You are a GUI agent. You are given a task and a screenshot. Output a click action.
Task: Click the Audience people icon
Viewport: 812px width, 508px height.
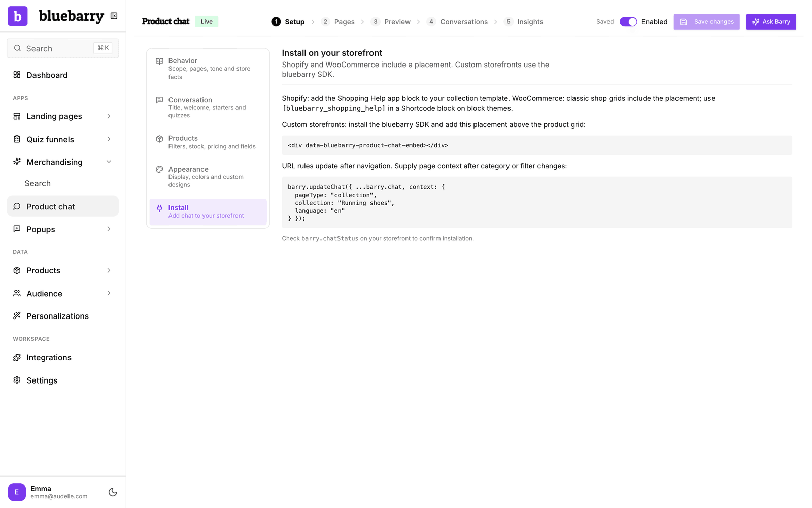click(17, 293)
